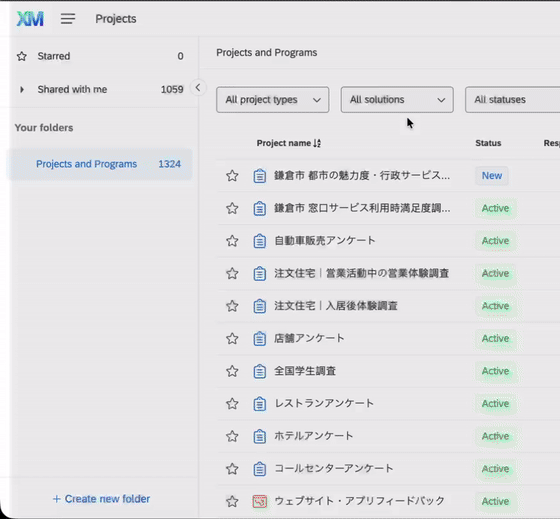
Task: Click the survey icon of 入居後体験調査 row
Action: [x=260, y=306]
